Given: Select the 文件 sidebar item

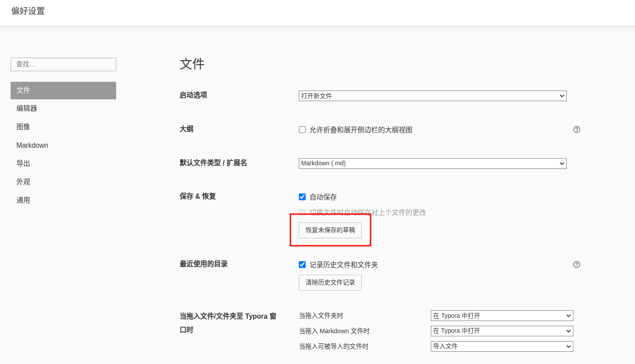Looking at the screenshot, I should coord(63,91).
